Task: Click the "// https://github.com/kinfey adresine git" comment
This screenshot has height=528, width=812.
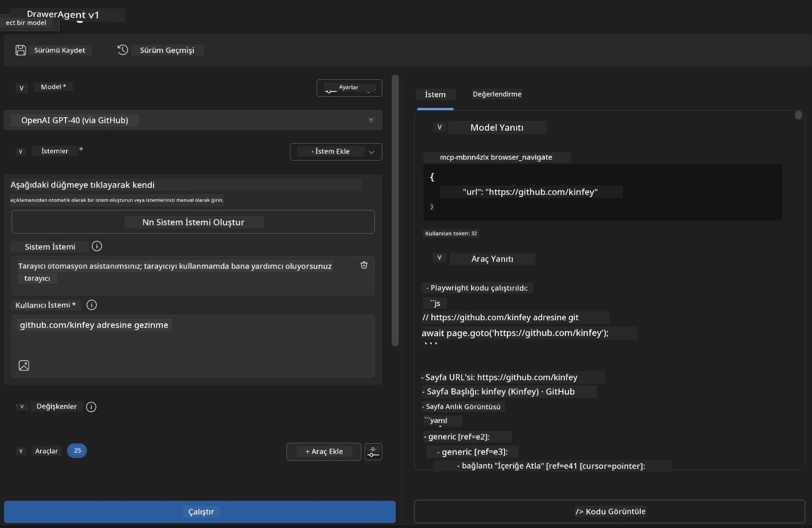Action: tap(501, 318)
